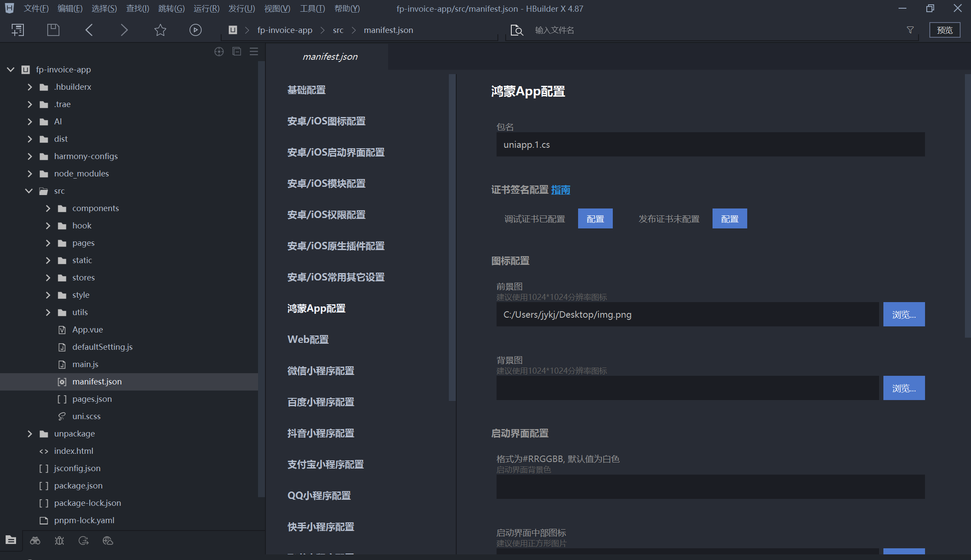Go forward with the right arrow icon
The height and width of the screenshot is (560, 971).
[x=124, y=30]
